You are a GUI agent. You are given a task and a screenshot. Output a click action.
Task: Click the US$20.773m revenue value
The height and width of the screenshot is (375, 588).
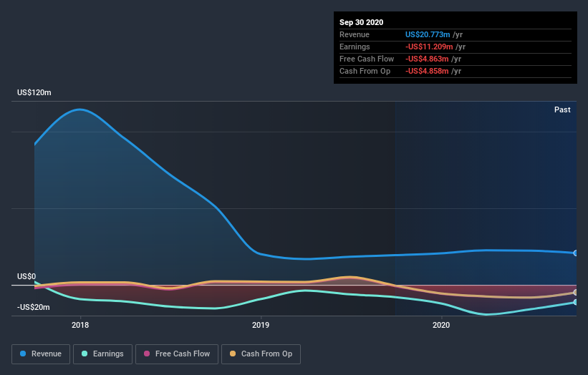coord(428,34)
